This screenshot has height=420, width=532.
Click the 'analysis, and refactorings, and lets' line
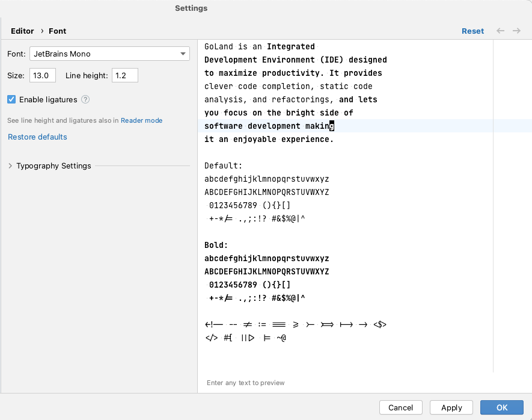(x=291, y=99)
